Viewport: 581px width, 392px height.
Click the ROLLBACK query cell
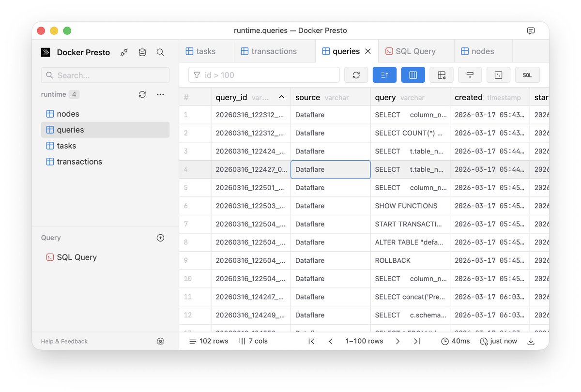410,260
